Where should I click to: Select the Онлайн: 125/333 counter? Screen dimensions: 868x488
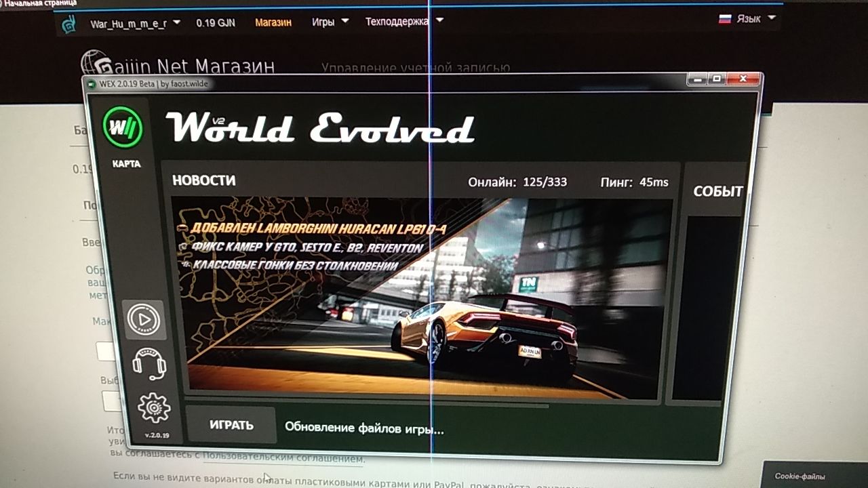(517, 182)
